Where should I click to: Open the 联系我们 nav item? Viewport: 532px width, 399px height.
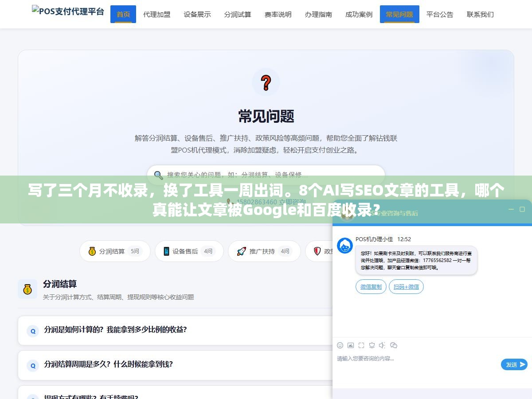(480, 14)
